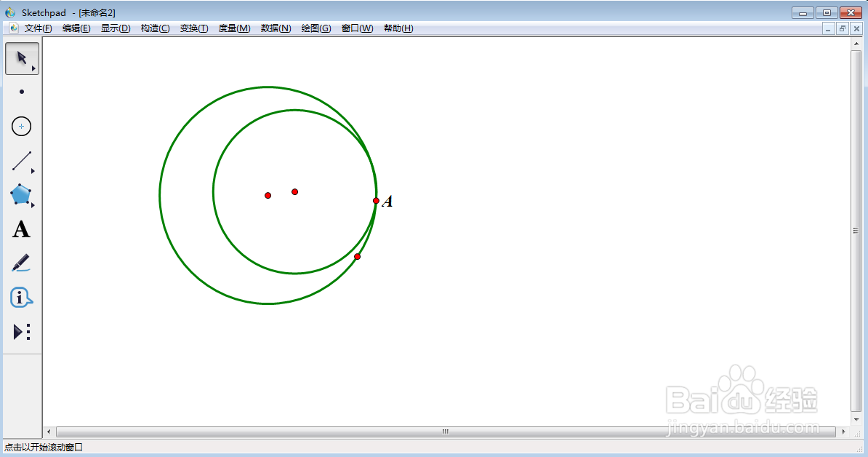Click the label A next to point
868x457 pixels.
coord(387,201)
